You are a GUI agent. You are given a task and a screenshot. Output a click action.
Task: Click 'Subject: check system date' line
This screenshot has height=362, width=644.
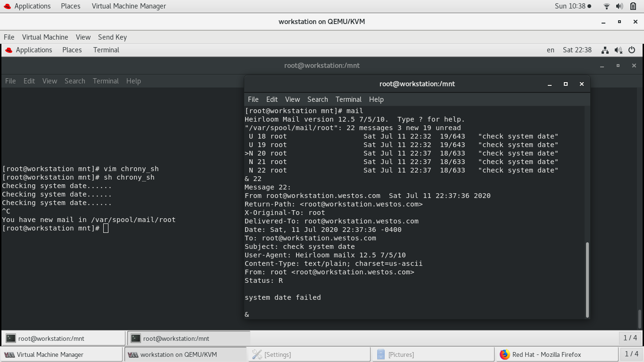coord(300,247)
